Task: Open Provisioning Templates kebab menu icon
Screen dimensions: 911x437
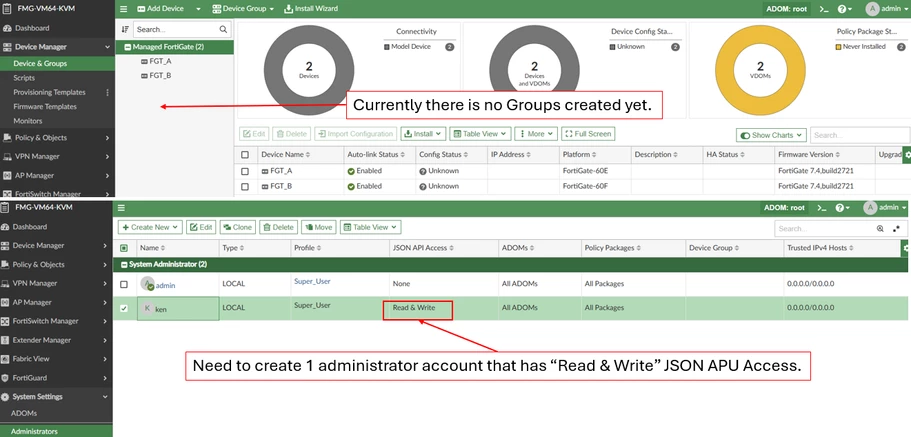Action: click(x=107, y=92)
